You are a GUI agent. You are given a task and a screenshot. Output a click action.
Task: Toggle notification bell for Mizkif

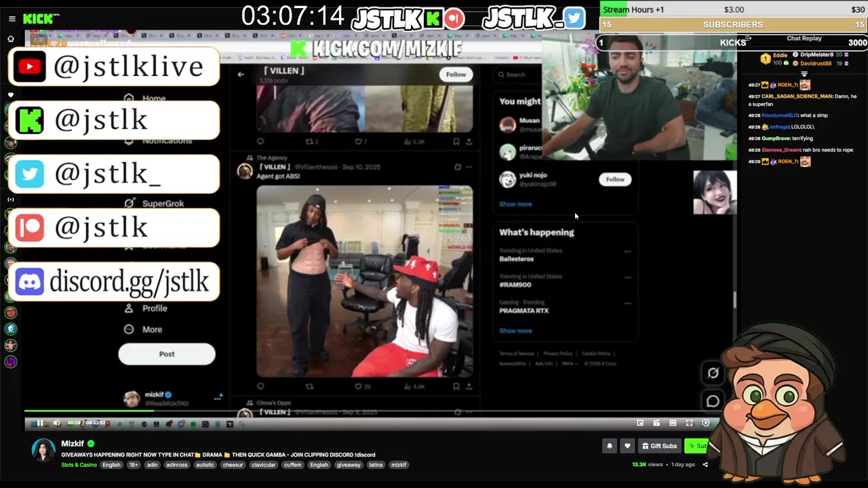point(610,445)
